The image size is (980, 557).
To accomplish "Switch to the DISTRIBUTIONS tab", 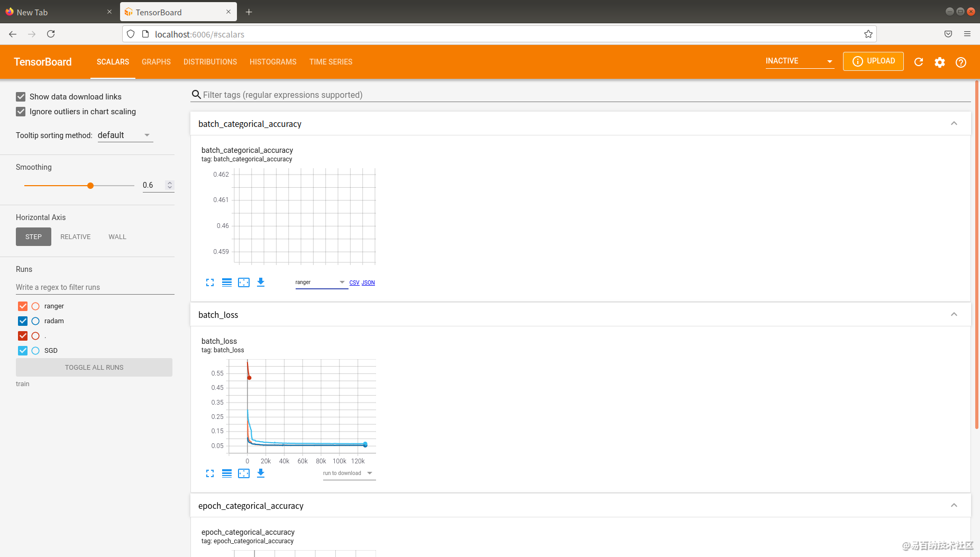I will pyautogui.click(x=210, y=62).
